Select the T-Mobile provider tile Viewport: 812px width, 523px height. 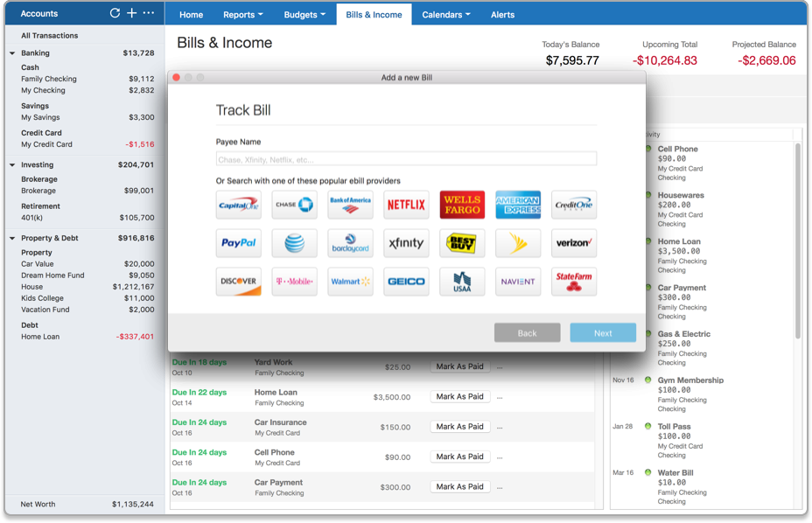[295, 281]
